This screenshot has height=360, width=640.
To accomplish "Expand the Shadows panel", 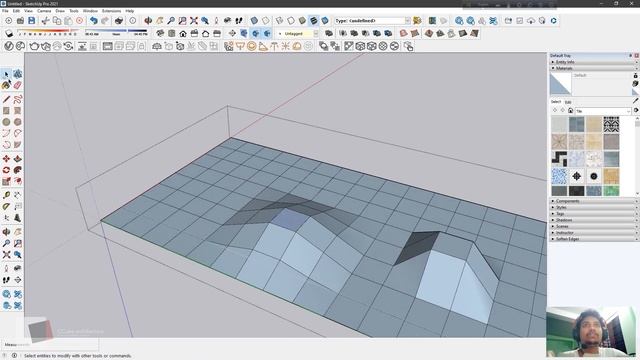I will (593, 220).
